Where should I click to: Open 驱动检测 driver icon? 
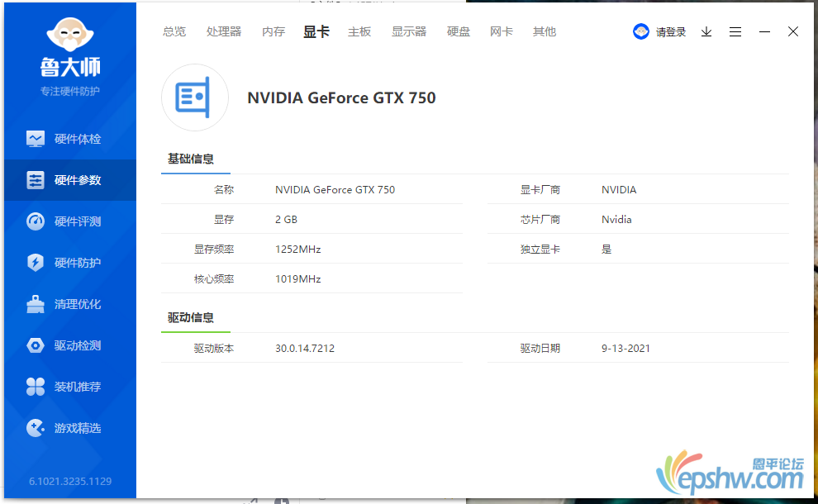pyautogui.click(x=36, y=345)
